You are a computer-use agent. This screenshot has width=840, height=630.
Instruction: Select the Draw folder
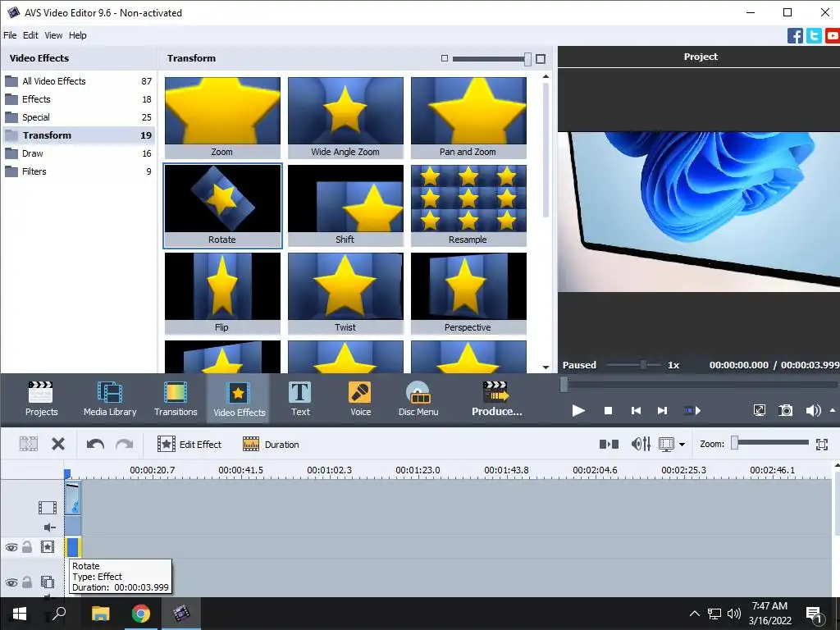pyautogui.click(x=79, y=153)
